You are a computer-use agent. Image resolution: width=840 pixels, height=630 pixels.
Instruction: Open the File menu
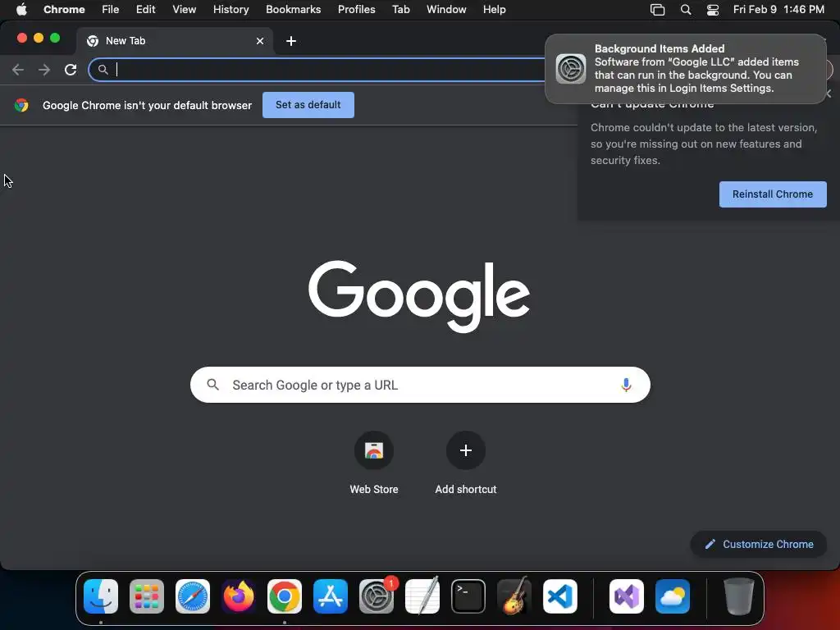click(111, 10)
